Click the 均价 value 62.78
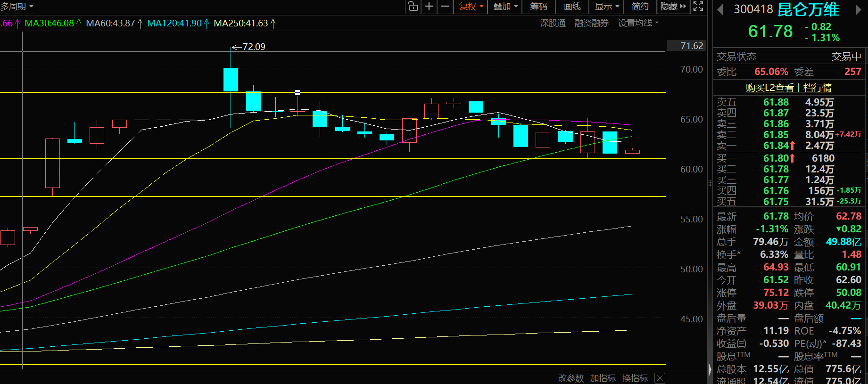The image size is (868, 384). 849,216
